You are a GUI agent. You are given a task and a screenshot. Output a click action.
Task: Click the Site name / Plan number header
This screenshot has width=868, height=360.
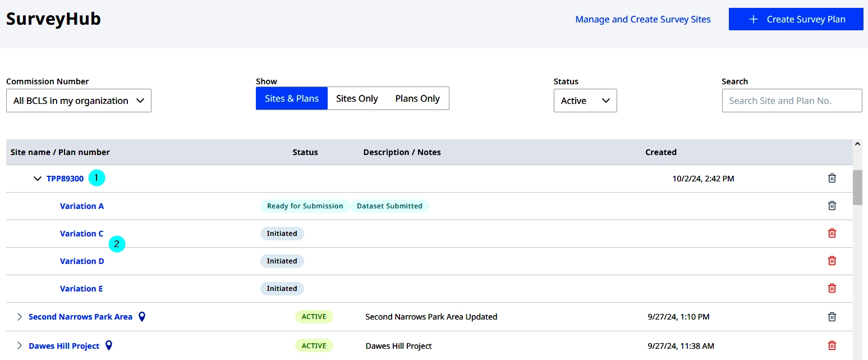pyautogui.click(x=60, y=152)
